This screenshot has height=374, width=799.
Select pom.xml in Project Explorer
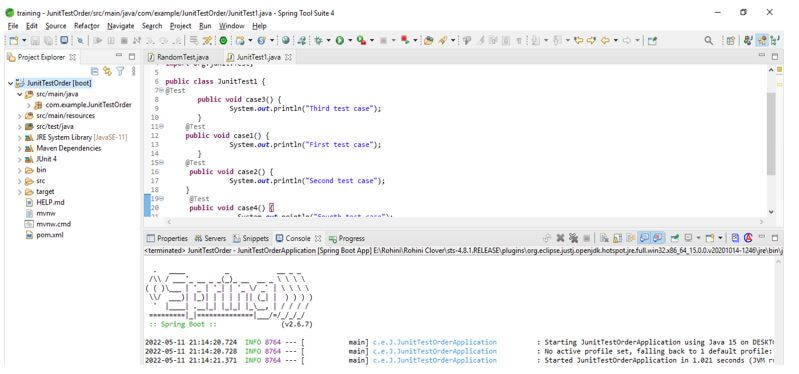(x=49, y=235)
